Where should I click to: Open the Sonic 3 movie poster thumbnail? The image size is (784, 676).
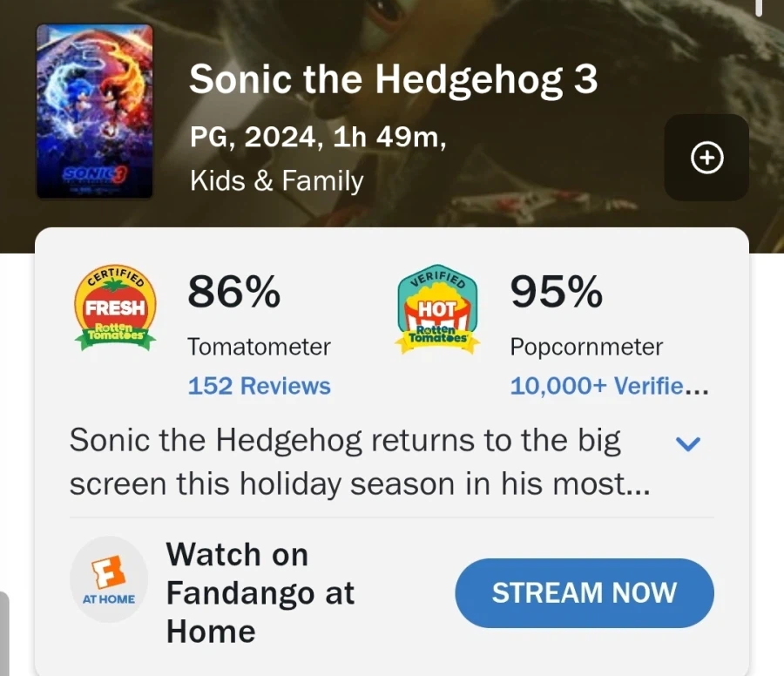94,111
